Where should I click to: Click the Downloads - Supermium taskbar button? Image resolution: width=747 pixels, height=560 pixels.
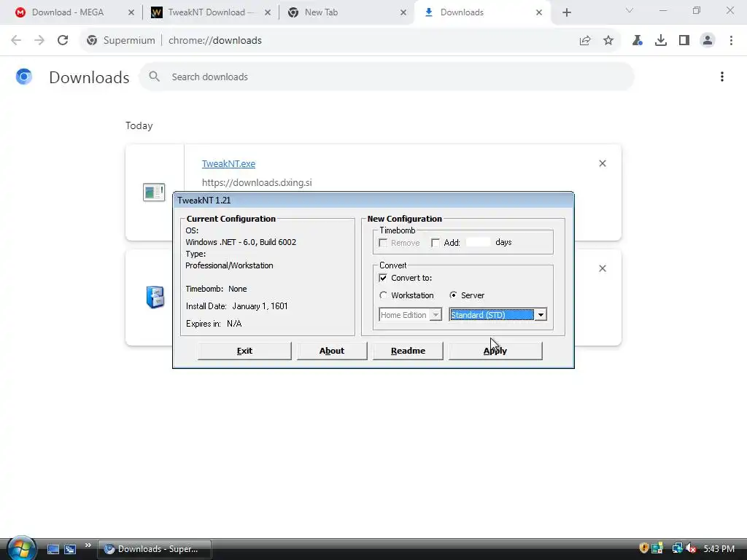[x=155, y=549]
